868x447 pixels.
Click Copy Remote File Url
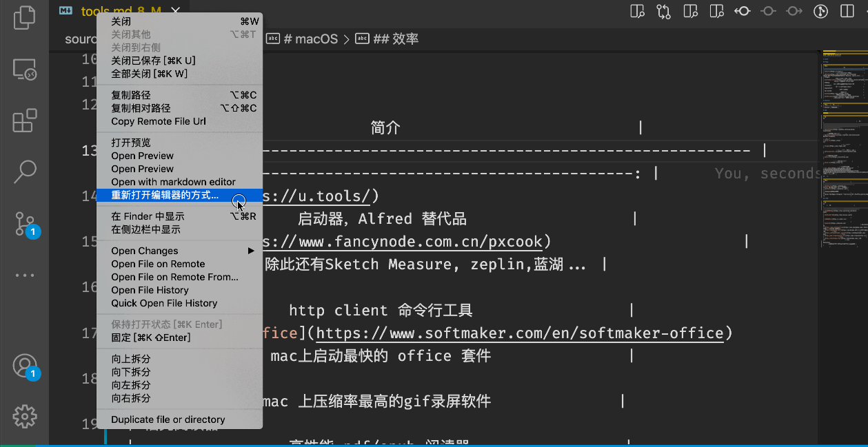tap(179, 121)
